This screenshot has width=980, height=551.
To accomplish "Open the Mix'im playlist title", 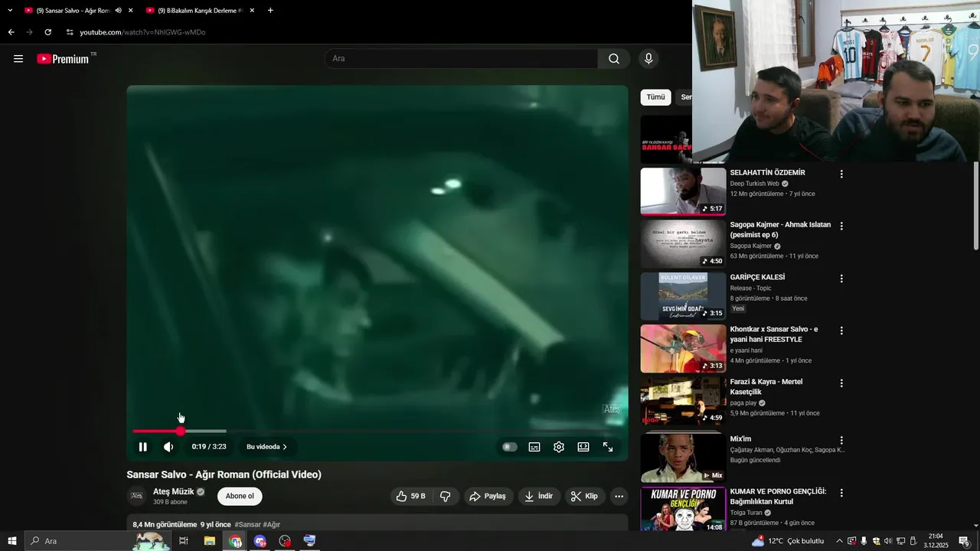I will 741,440.
